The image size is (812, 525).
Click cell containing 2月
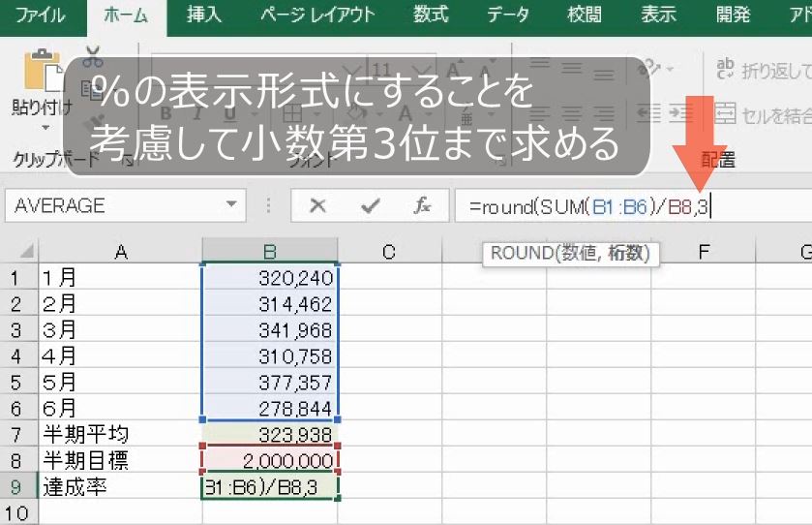point(120,304)
